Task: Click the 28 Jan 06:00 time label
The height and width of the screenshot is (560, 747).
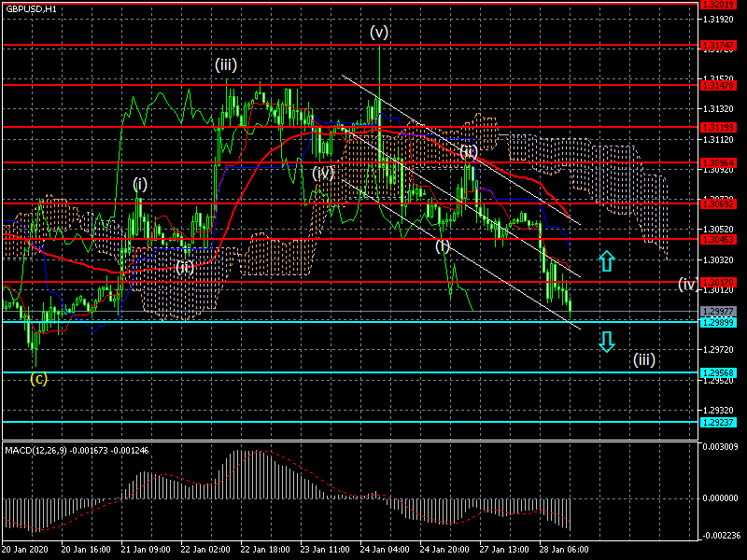Action: coord(564,549)
